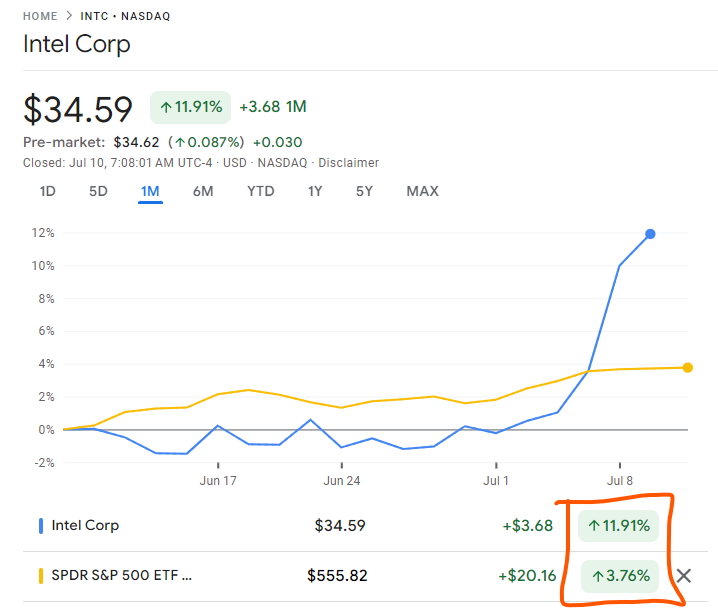The image size is (718, 613).
Task: Click the yellow SPDR legend swatch
Action: tap(41, 576)
